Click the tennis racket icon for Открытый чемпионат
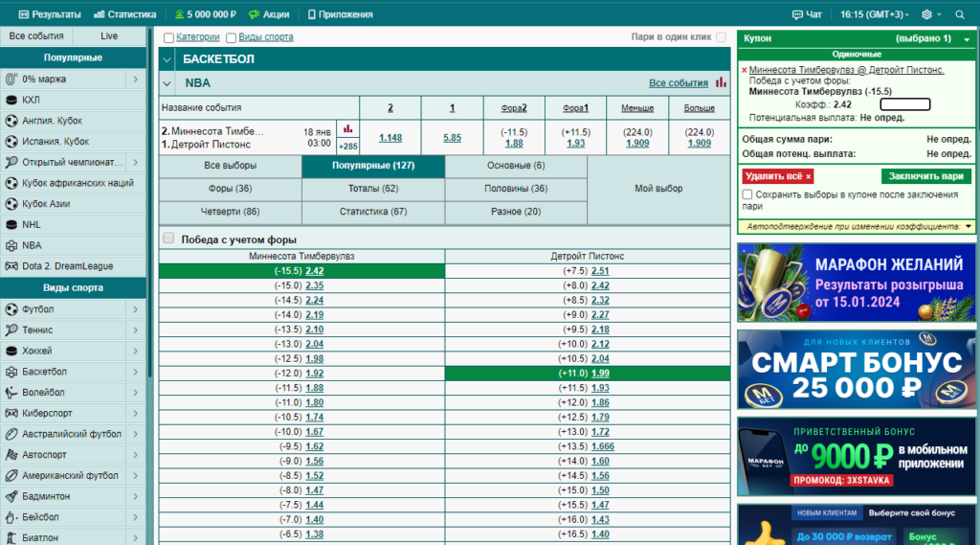 [11, 162]
